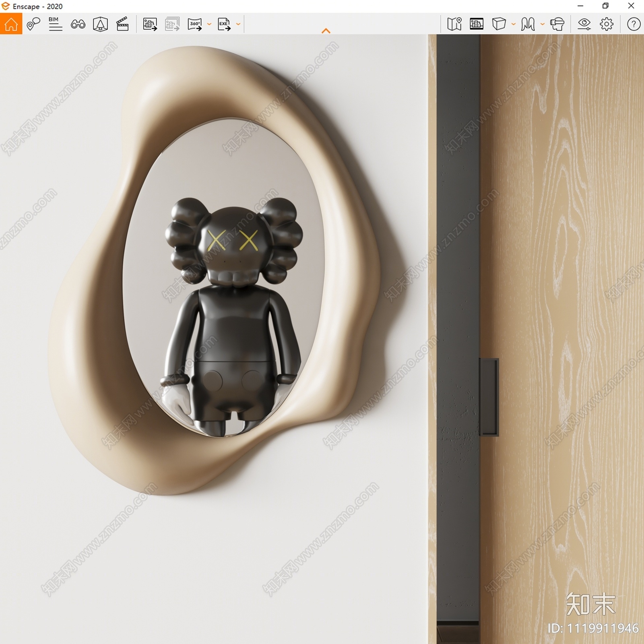Export a 360° panorama
The image size is (644, 644).
(x=195, y=24)
